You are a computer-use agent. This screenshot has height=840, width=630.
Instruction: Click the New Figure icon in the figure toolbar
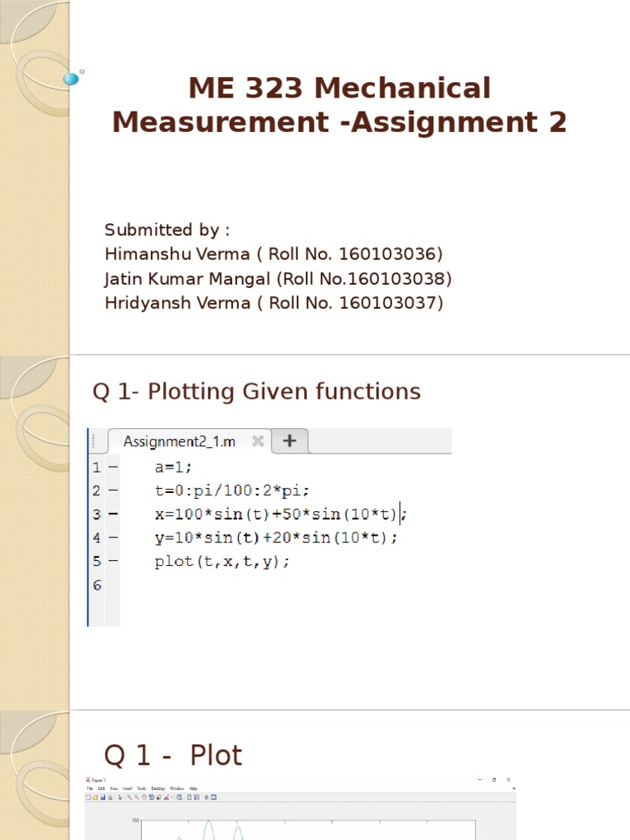(x=88, y=797)
